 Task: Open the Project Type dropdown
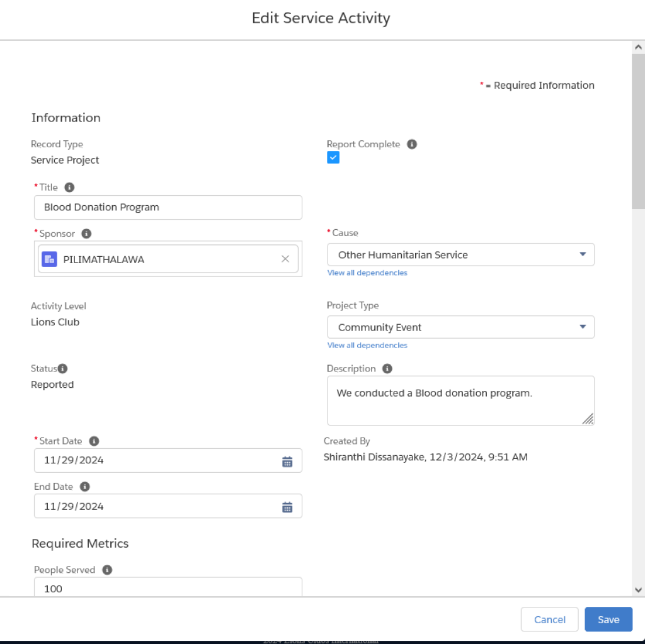click(460, 327)
